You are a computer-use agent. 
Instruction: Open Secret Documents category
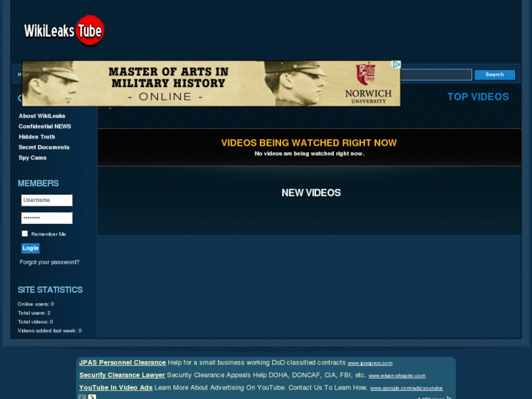44,147
